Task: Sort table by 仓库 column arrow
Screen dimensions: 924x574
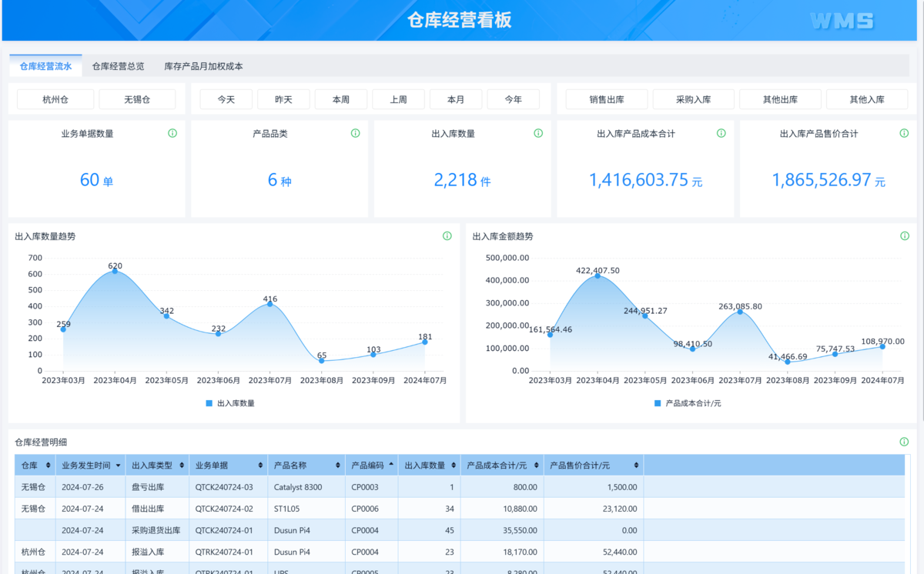Action: (x=49, y=466)
